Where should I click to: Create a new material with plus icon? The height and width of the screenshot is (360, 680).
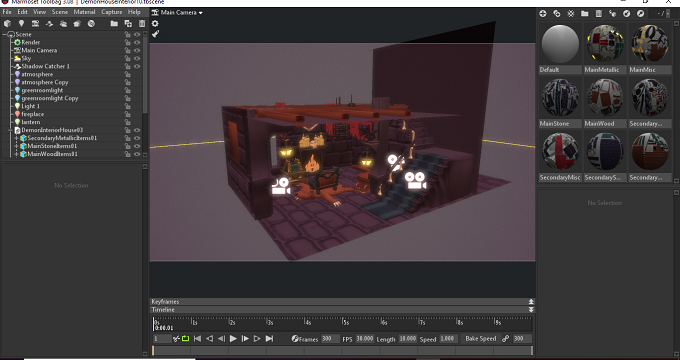[x=543, y=13]
